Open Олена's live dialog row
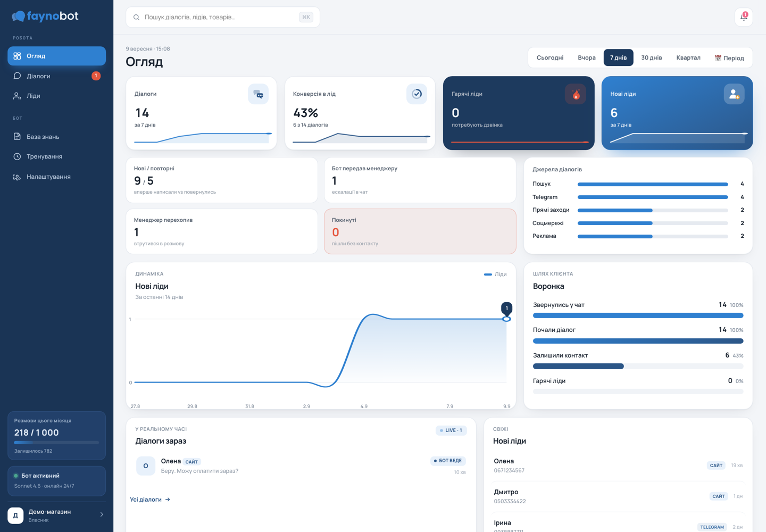766x532 pixels. pyautogui.click(x=301, y=465)
